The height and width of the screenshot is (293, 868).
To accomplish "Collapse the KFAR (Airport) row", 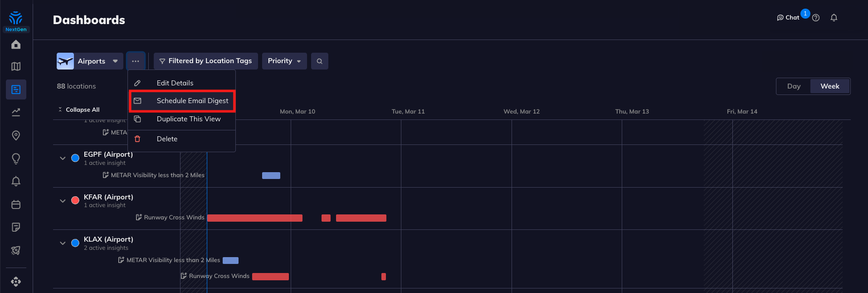I will [63, 201].
